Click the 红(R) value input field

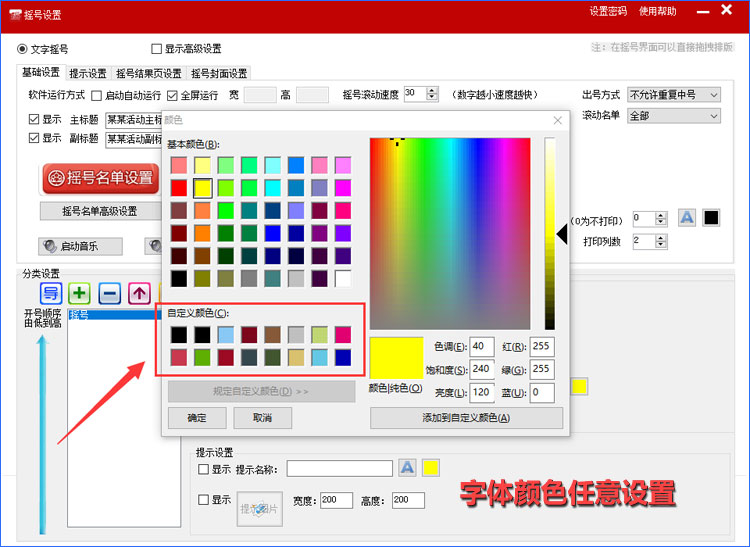coord(542,346)
